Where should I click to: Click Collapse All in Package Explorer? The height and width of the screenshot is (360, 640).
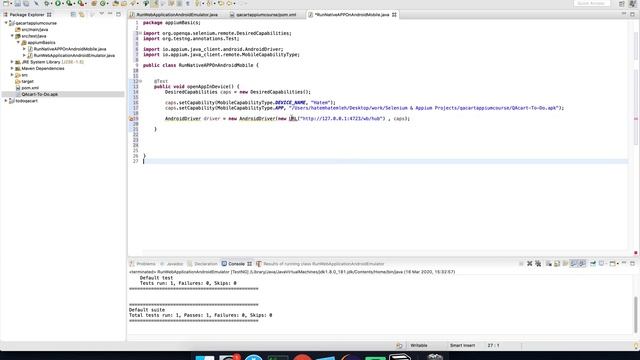(73, 14)
